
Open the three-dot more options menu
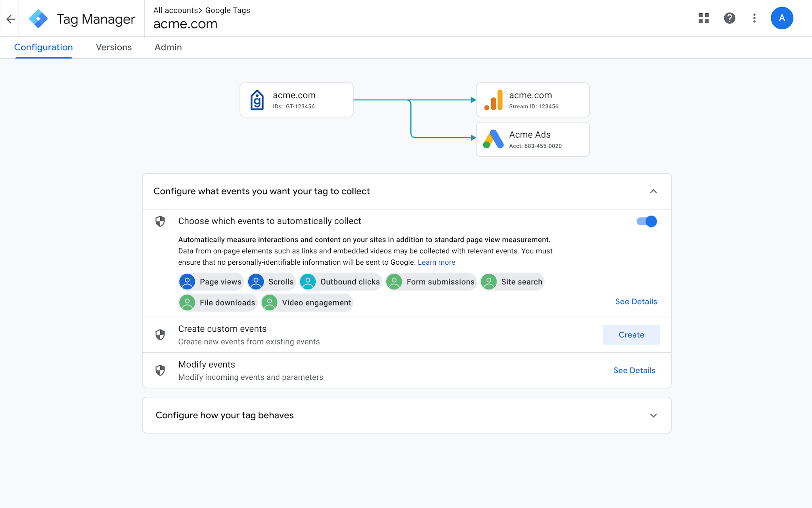click(x=754, y=18)
